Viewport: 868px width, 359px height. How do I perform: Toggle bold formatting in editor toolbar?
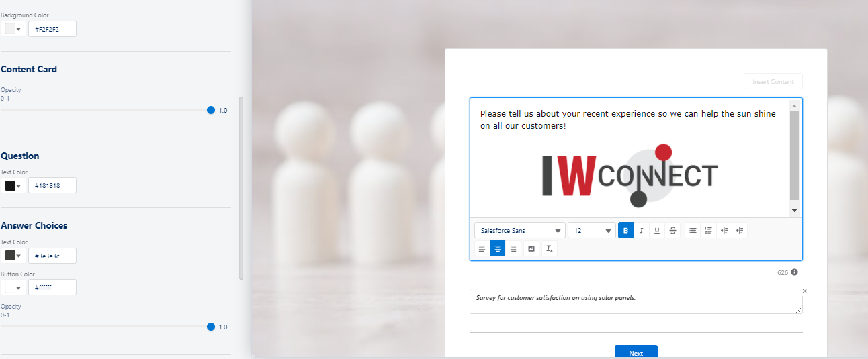(x=625, y=230)
